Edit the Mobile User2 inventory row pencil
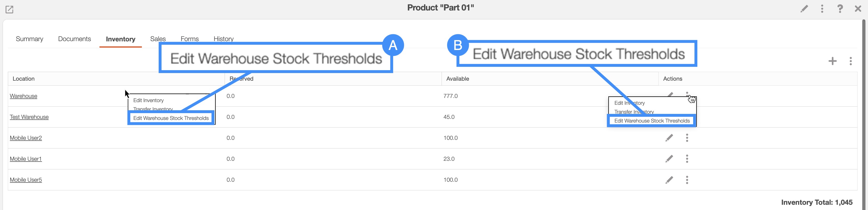 pos(669,138)
